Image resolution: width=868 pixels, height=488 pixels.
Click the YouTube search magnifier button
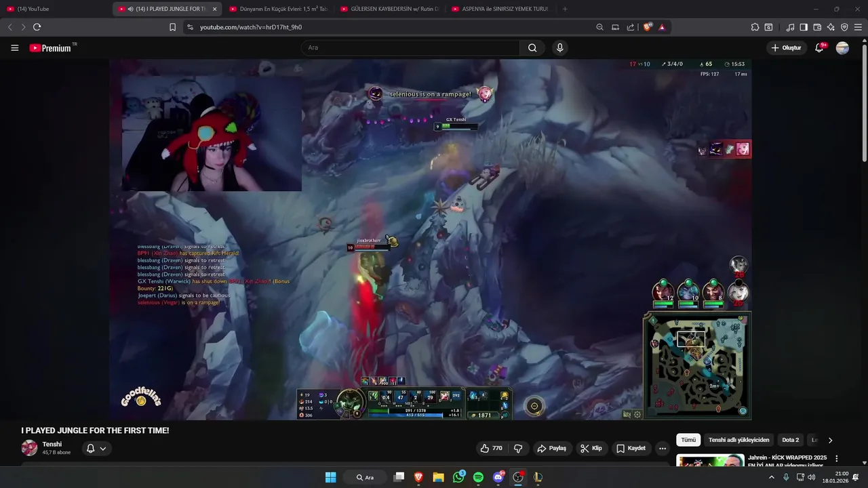pyautogui.click(x=532, y=47)
